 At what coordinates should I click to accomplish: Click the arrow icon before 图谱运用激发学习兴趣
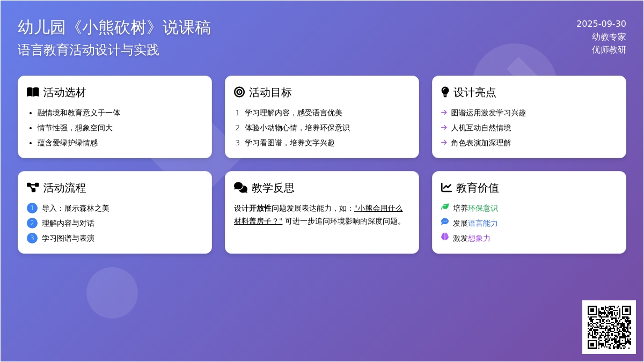(x=444, y=113)
